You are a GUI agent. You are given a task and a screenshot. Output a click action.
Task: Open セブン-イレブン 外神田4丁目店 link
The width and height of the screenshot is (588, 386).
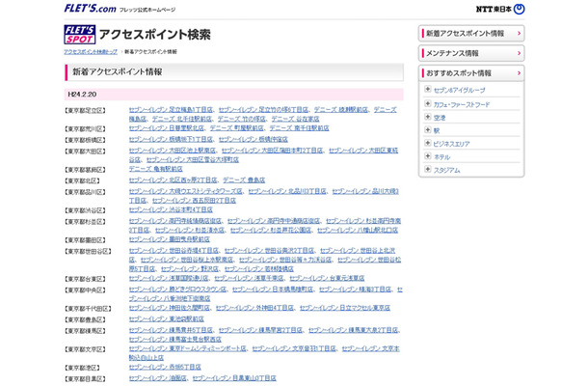tap(254, 308)
